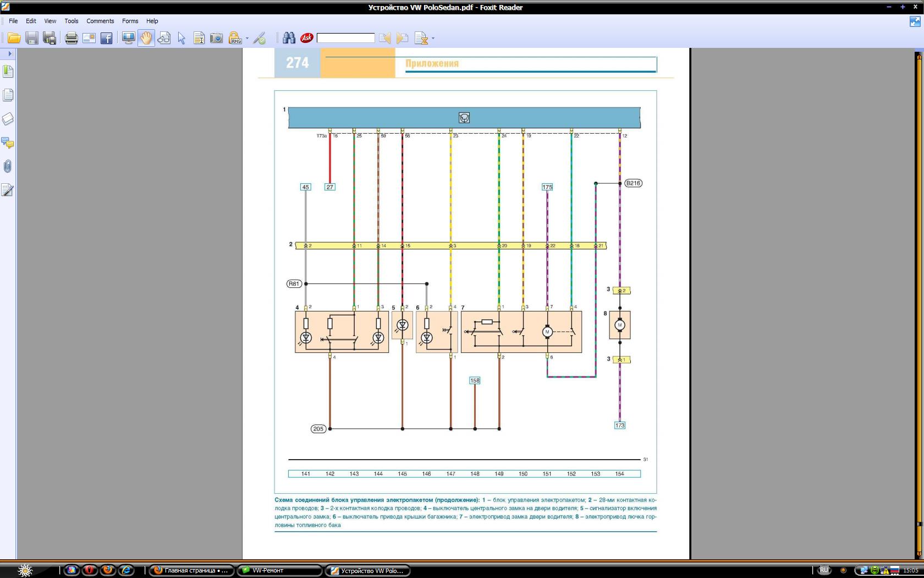
Task: Switch to VW-Ремонт taskbar window
Action: (279, 570)
